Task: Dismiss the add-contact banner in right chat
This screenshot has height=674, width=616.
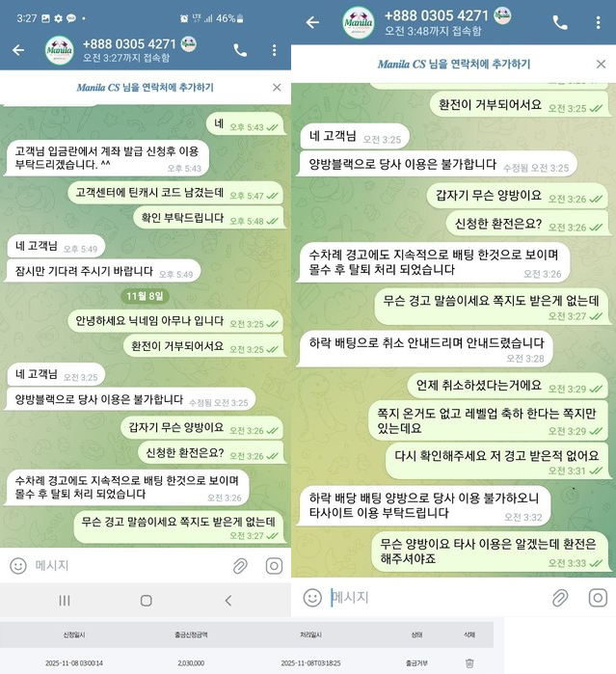Action: click(601, 64)
